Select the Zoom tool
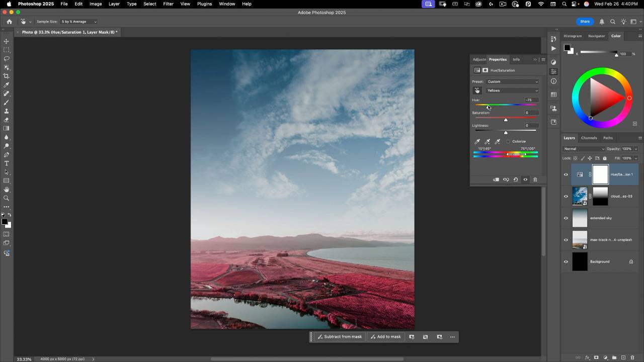 pos(7,198)
